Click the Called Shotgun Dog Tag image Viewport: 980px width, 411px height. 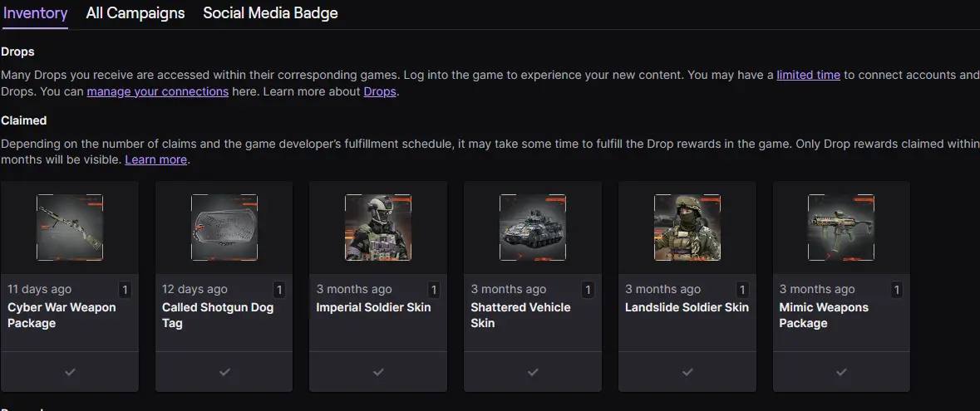pyautogui.click(x=224, y=228)
